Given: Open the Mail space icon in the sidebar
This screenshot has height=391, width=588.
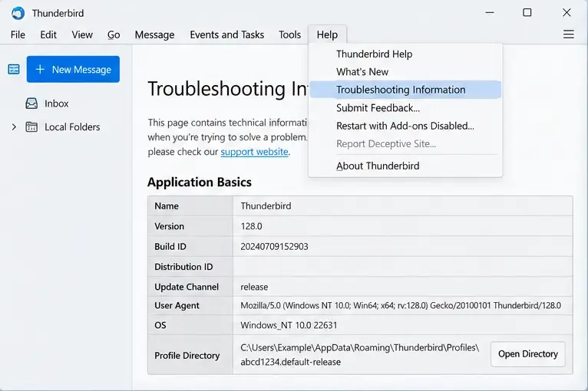Looking at the screenshot, I should (14, 69).
